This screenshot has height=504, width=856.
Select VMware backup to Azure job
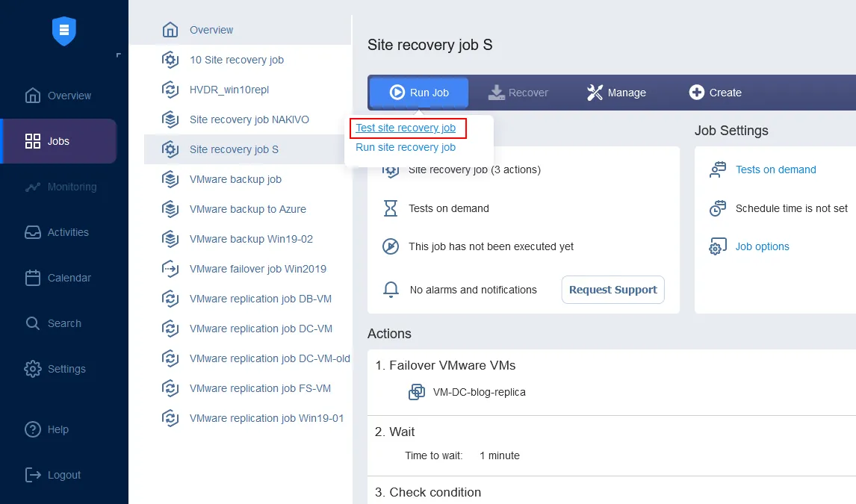[247, 209]
